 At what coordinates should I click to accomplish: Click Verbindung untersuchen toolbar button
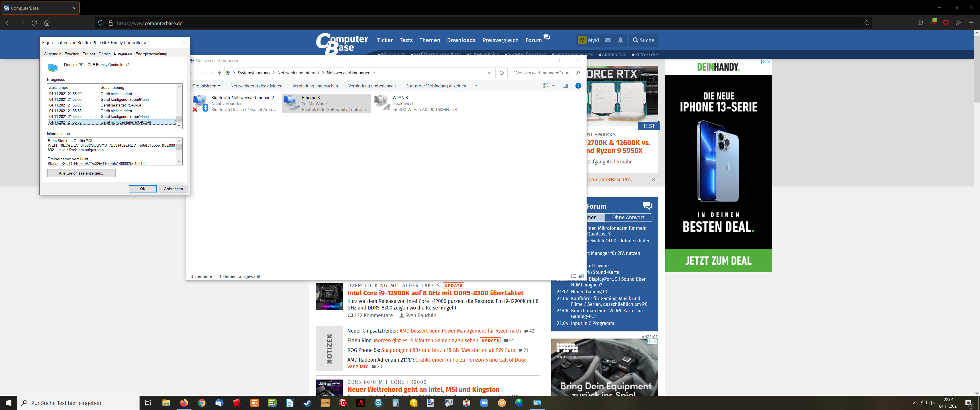tap(315, 86)
